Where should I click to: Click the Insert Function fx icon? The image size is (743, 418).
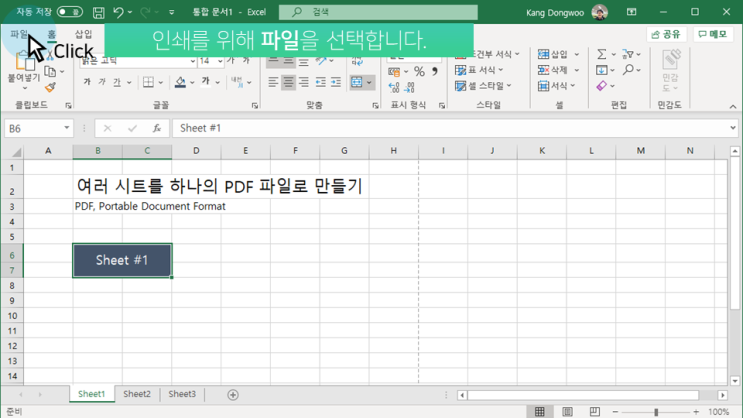(x=156, y=128)
